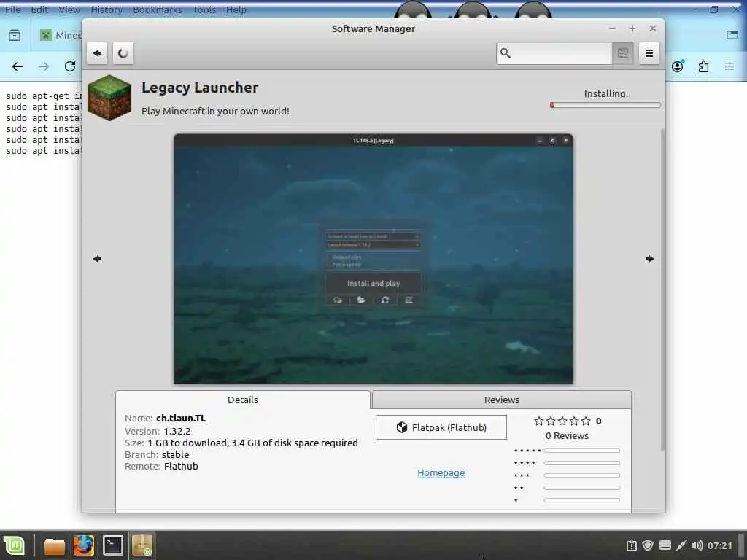
Task: Click the magnifier icon in search box
Action: (x=506, y=52)
